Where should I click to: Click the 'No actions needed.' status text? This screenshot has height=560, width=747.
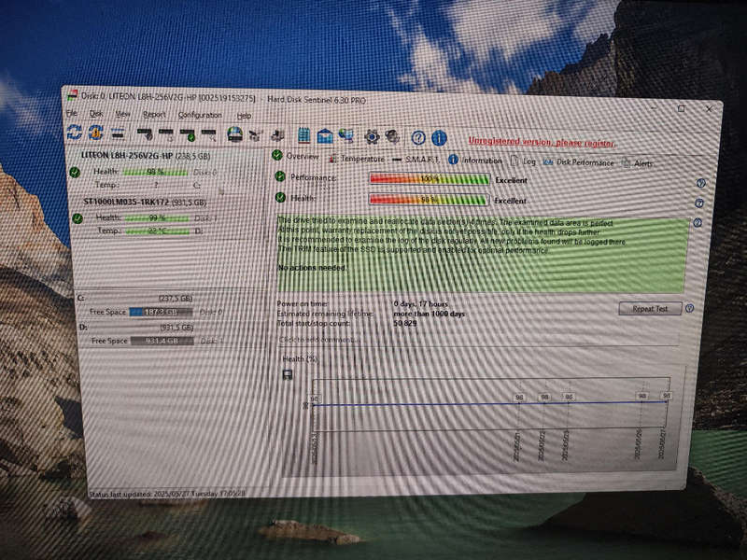pos(312,268)
